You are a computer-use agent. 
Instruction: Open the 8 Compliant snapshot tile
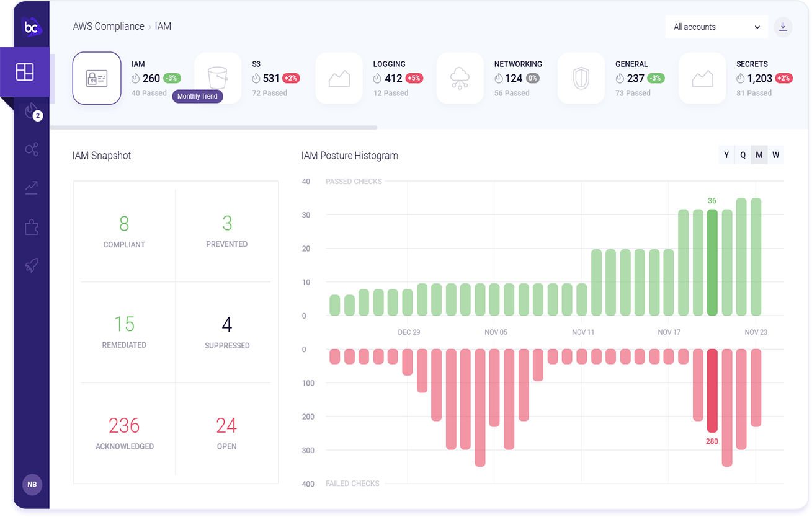click(x=124, y=231)
